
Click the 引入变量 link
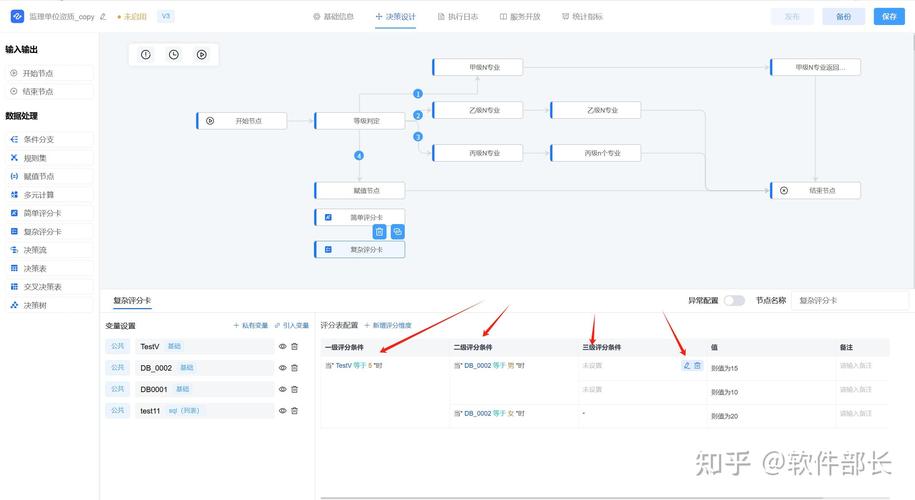pyautogui.click(x=292, y=326)
